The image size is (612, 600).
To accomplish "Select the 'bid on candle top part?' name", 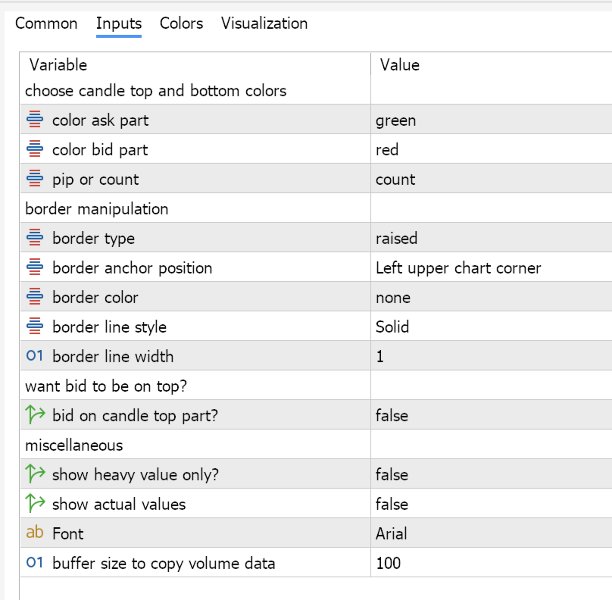I will [135, 415].
